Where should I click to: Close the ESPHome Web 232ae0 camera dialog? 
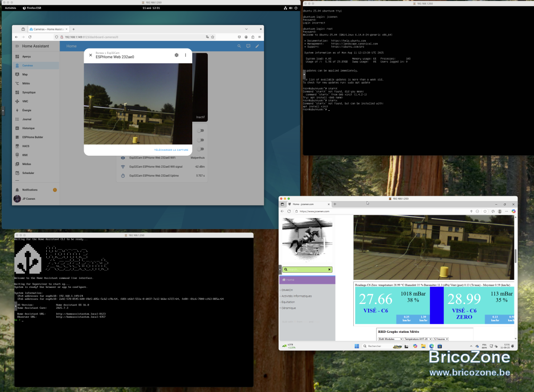[90, 55]
